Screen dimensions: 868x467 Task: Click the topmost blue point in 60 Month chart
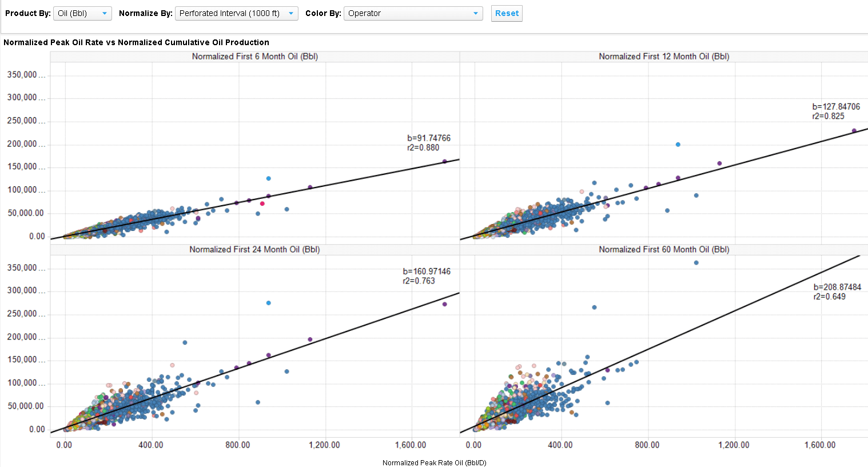(696, 263)
